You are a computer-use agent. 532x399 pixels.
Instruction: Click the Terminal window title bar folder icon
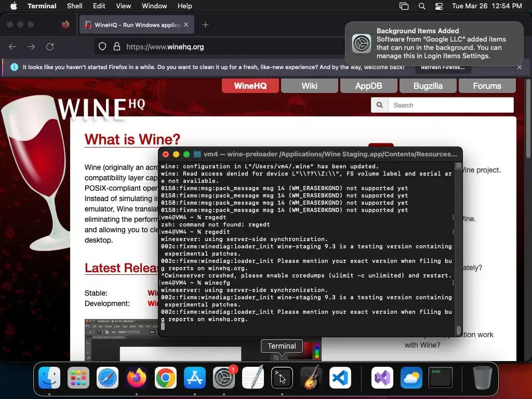coord(197,154)
